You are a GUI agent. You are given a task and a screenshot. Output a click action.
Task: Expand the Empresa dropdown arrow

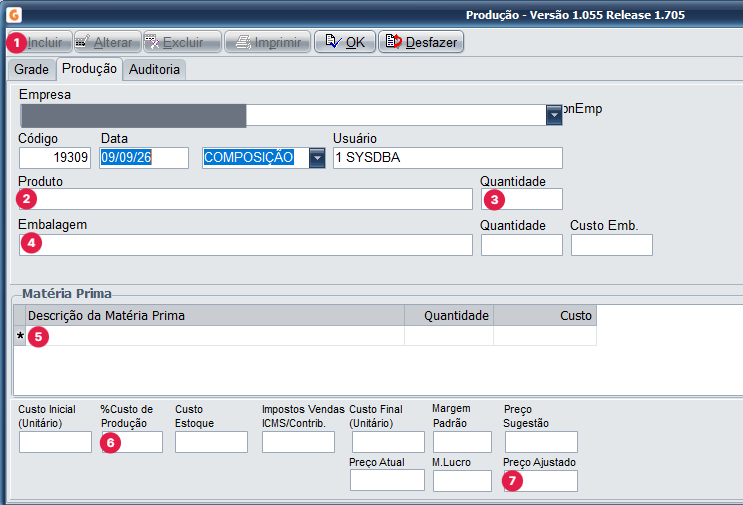pos(553,115)
